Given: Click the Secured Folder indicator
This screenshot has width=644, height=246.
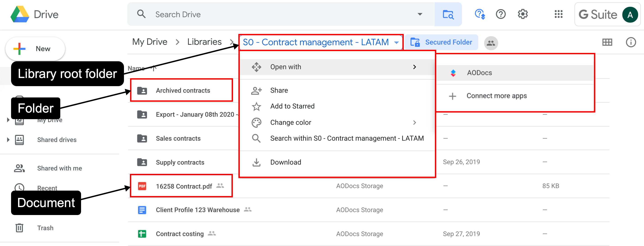Looking at the screenshot, I should pos(441,42).
